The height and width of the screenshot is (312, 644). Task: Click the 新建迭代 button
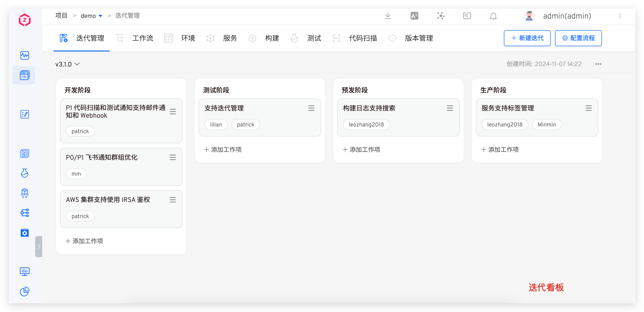[x=527, y=38]
